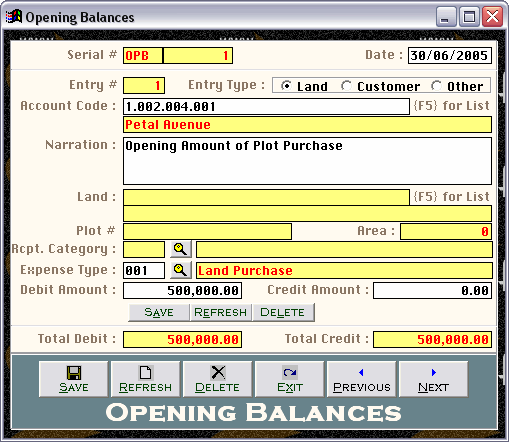Select the Customer entry type radio
This screenshot has height=442, width=509.
346,86
